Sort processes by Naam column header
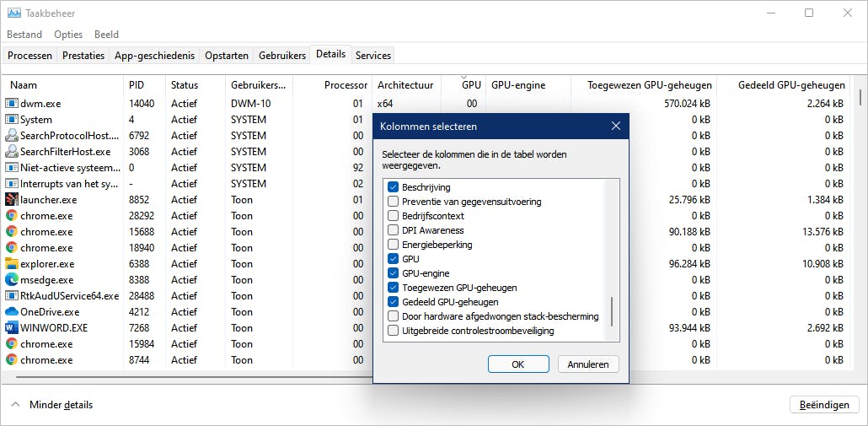 24,85
